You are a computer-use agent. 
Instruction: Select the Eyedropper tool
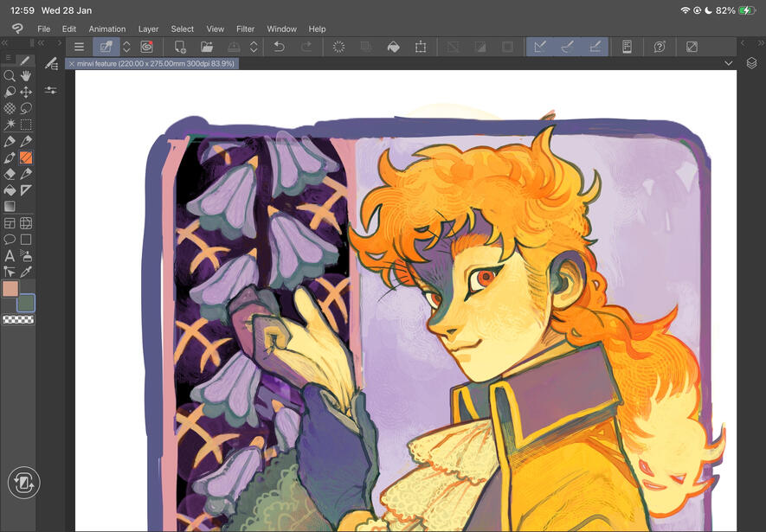coord(27,271)
